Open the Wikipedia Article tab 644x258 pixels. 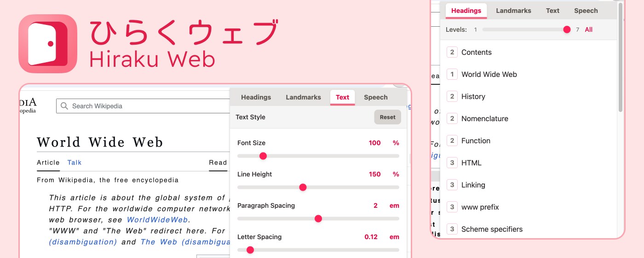tap(48, 163)
